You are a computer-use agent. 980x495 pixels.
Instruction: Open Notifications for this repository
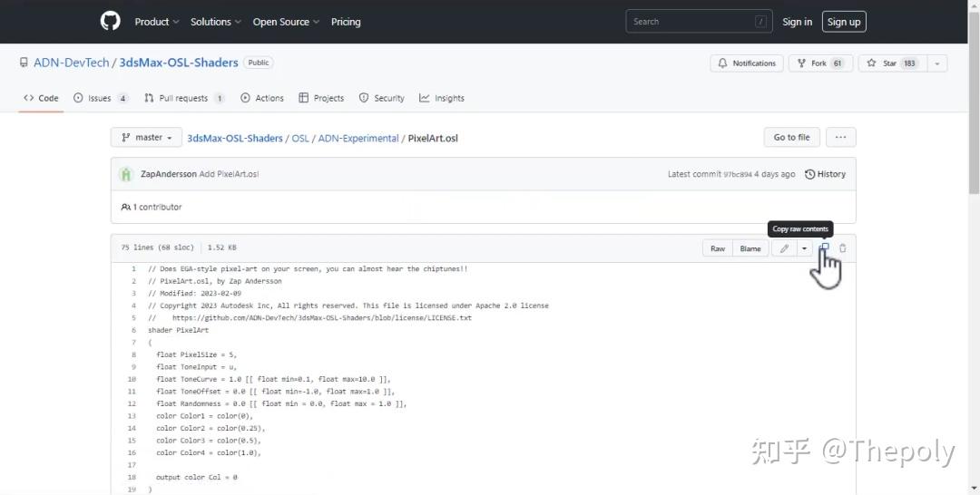point(747,63)
